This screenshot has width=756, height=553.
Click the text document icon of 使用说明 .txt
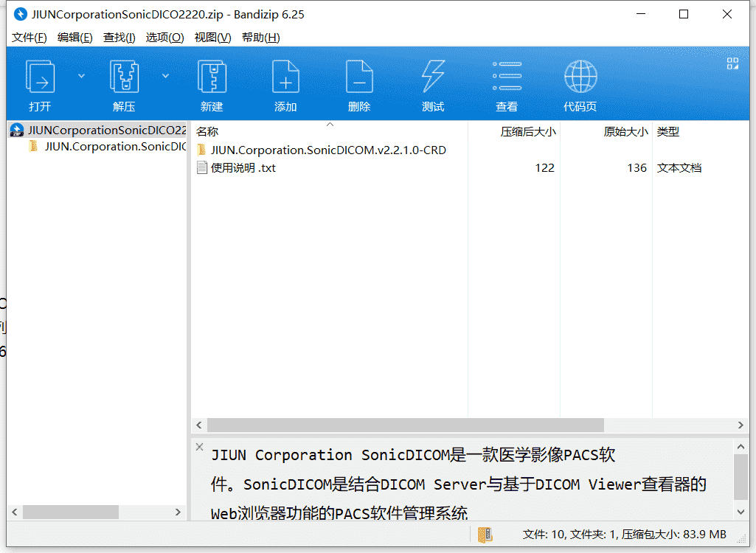[x=202, y=168]
